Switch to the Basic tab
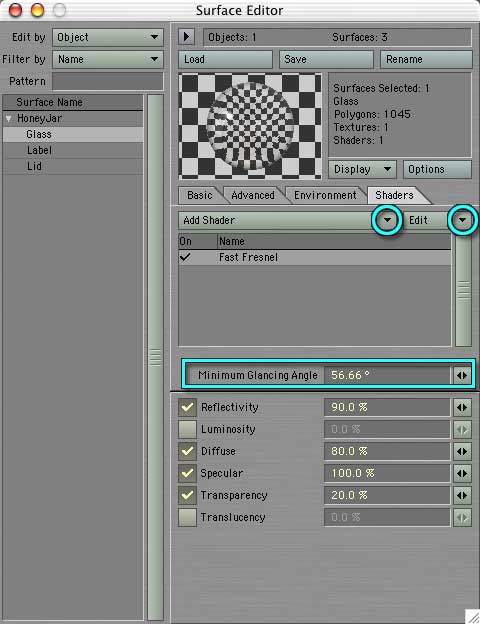This screenshot has width=480, height=624. (x=200, y=195)
